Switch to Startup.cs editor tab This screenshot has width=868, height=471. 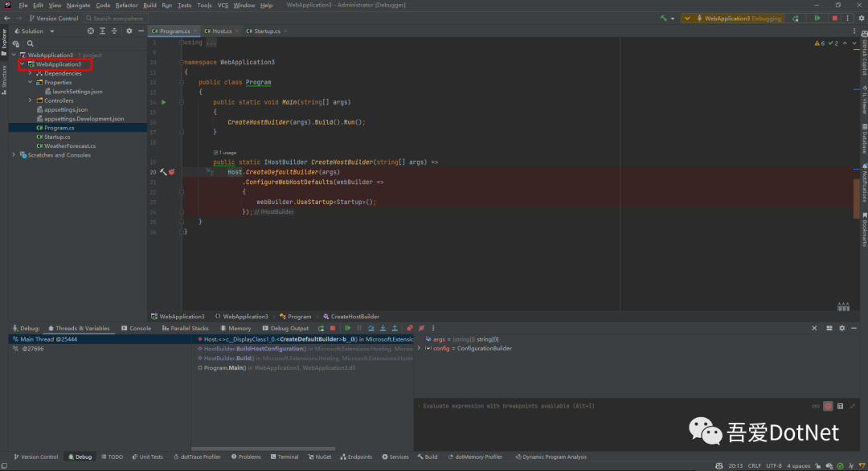click(266, 31)
